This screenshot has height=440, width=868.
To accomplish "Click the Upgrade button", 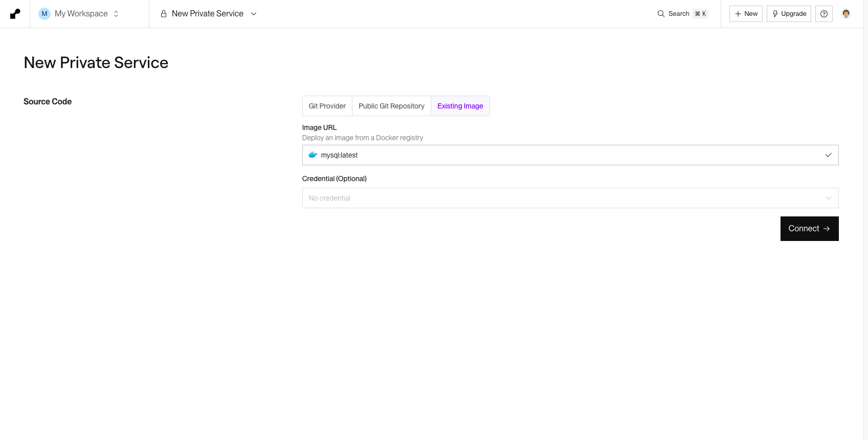I will click(789, 14).
